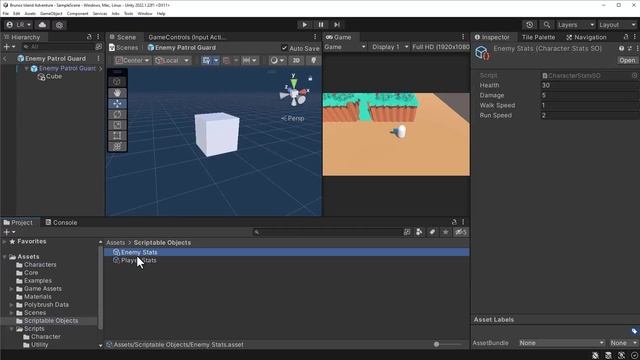Image resolution: width=640 pixels, height=360 pixels.
Task: Click the script object picker circle
Action: click(x=634, y=76)
